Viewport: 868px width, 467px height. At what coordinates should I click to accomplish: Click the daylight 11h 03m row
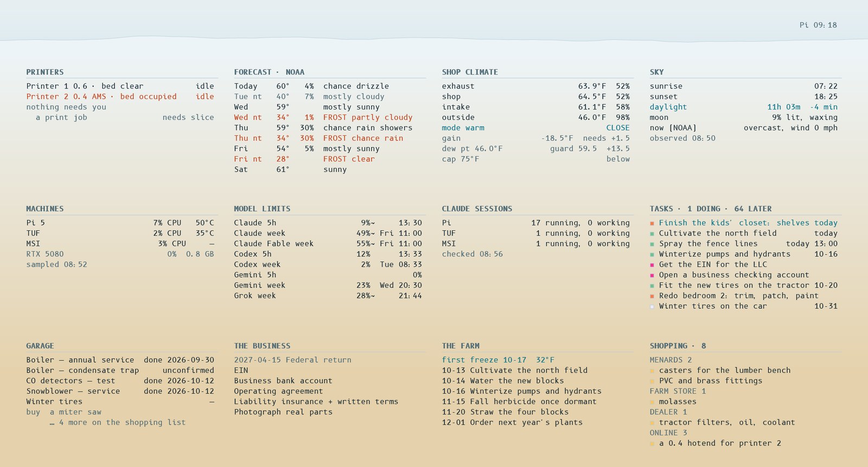click(744, 108)
